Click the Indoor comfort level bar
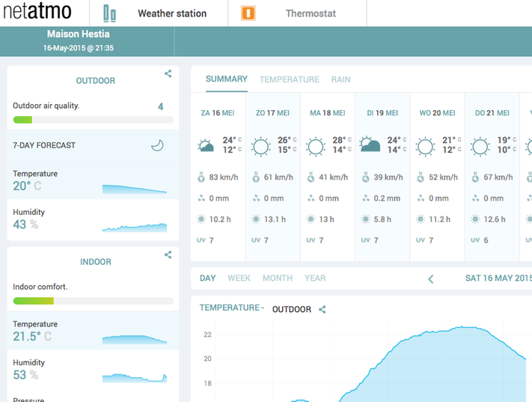The width and height of the screenshot is (532, 402). coord(93,301)
